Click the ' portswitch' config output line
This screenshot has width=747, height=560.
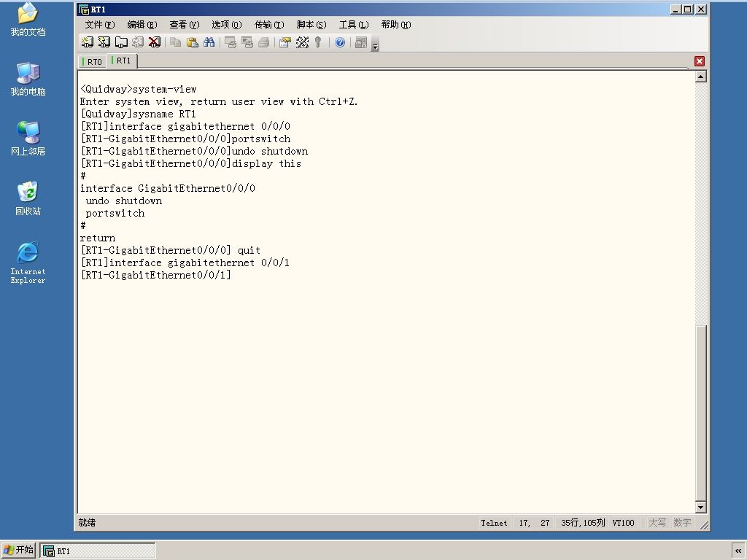click(115, 214)
